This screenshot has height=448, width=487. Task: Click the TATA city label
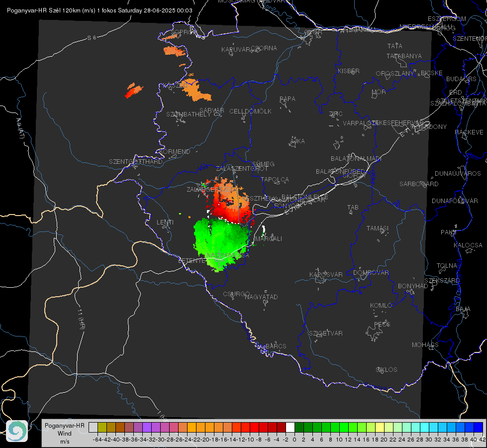pyautogui.click(x=395, y=46)
